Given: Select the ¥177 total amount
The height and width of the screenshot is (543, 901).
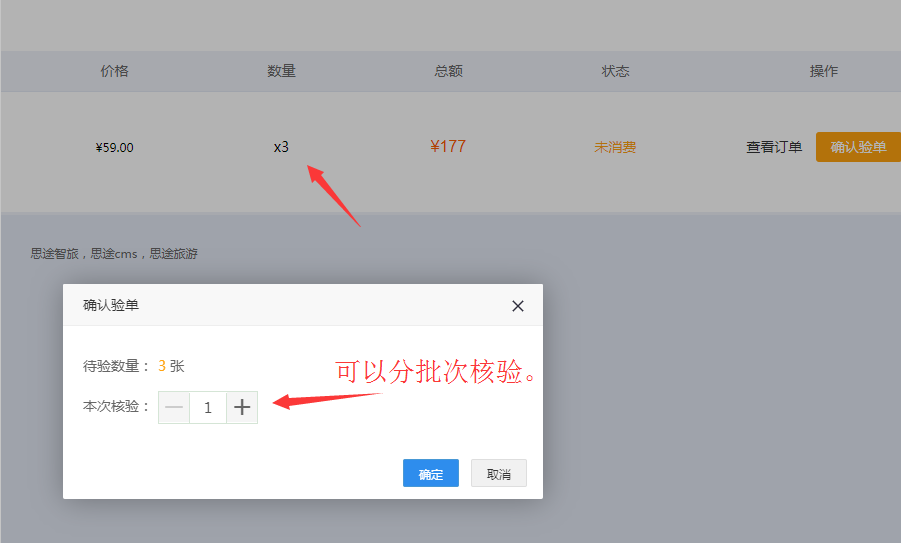Looking at the screenshot, I should tap(448, 146).
